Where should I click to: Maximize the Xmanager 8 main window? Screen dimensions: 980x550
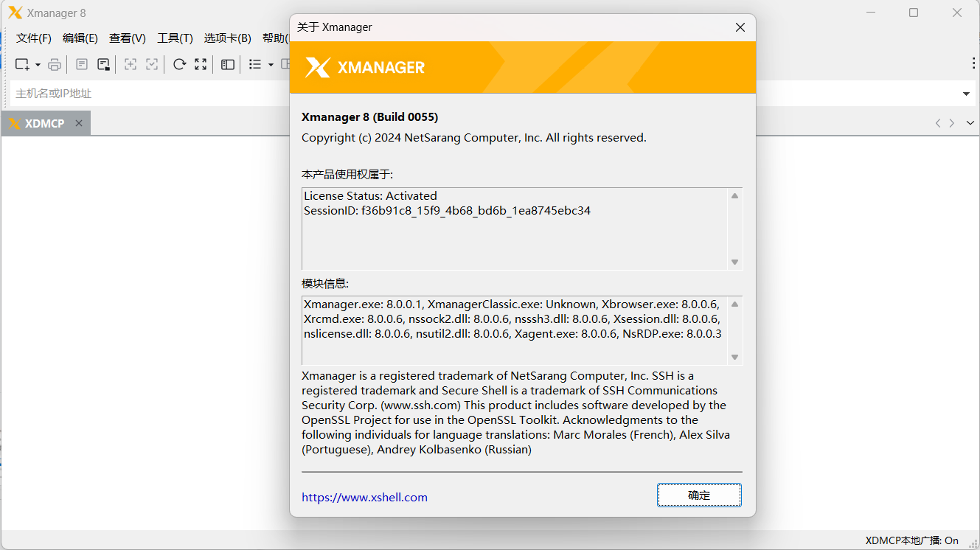point(914,13)
